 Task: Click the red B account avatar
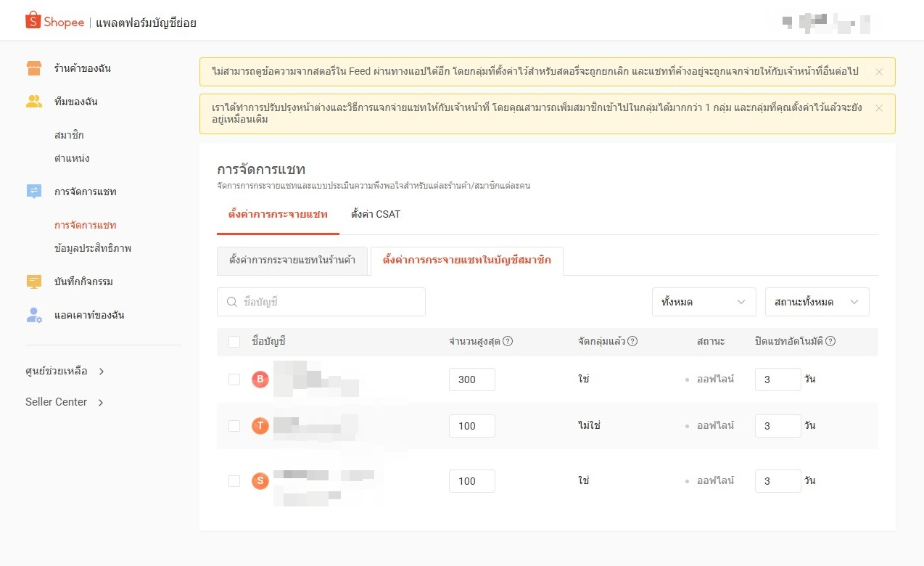point(260,379)
